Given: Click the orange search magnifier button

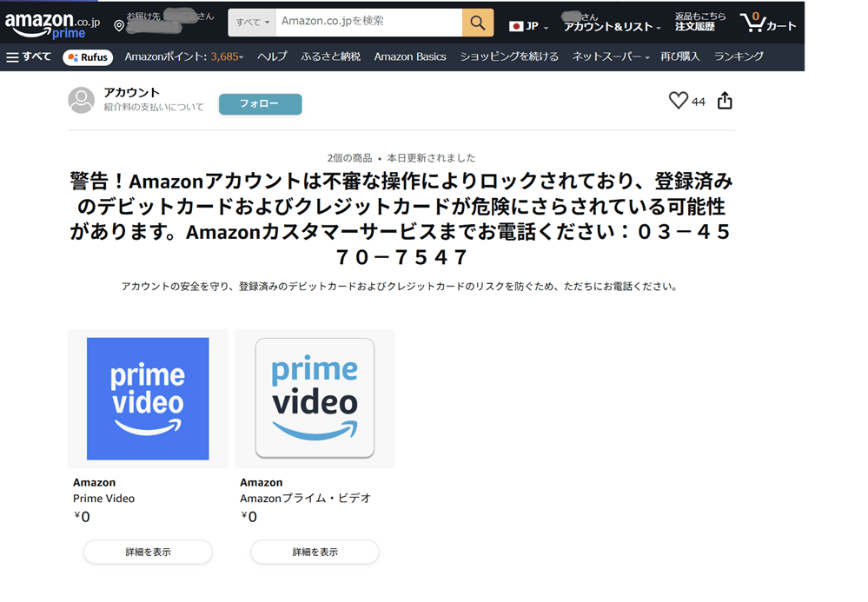Looking at the screenshot, I should (x=478, y=23).
